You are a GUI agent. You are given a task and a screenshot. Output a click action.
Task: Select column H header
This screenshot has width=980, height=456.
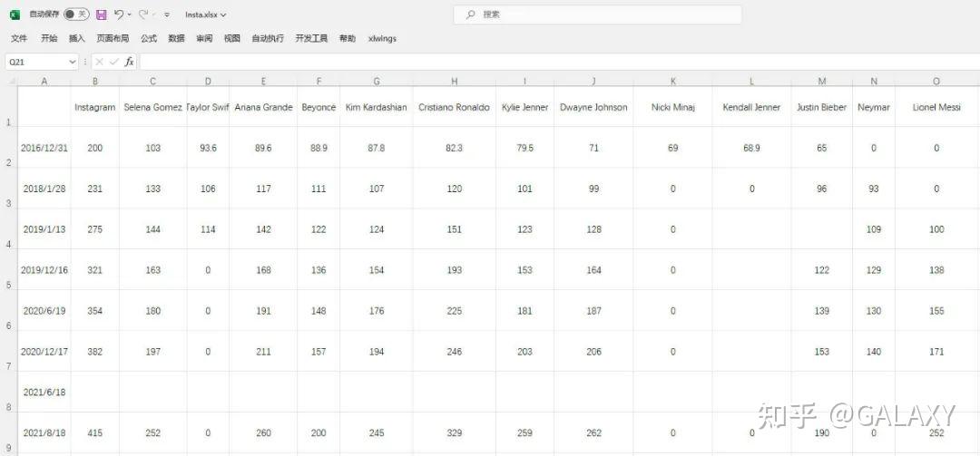pos(455,82)
